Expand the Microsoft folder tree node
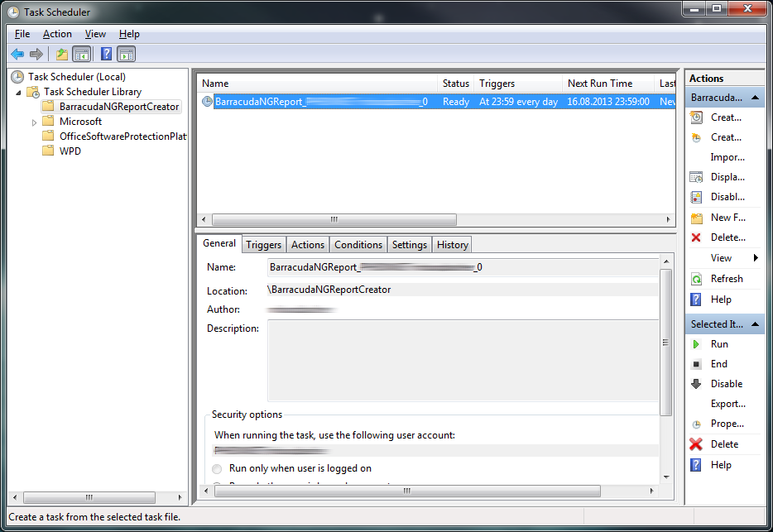This screenshot has height=532, width=773. [x=34, y=122]
